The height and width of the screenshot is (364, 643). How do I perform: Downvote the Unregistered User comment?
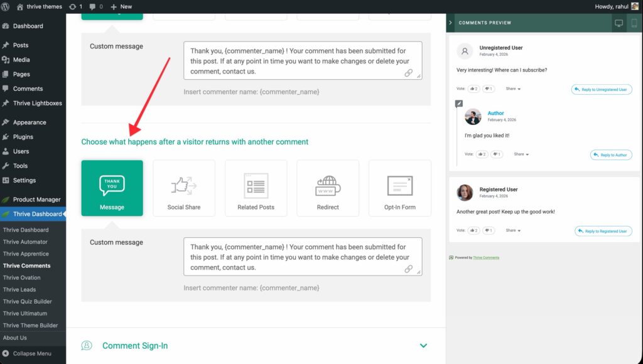click(489, 89)
